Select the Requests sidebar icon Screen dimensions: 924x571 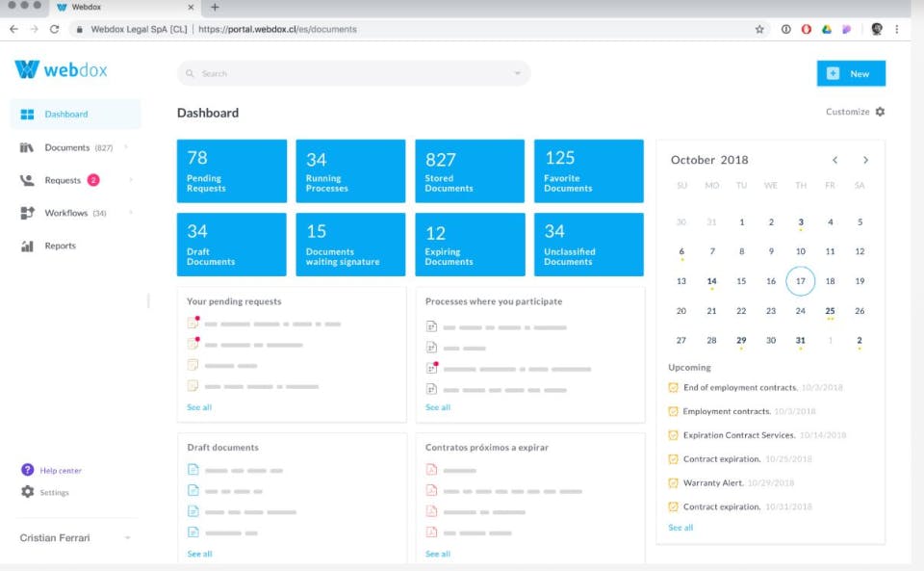coord(28,180)
